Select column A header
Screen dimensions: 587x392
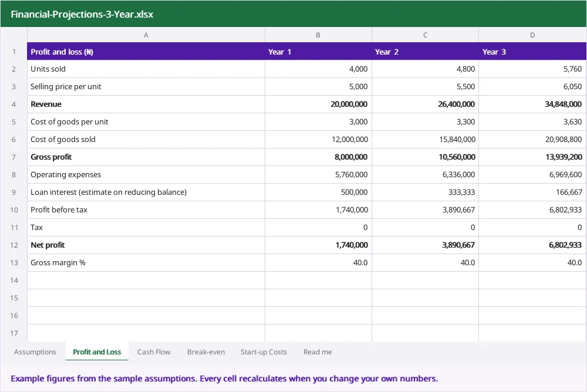click(146, 35)
